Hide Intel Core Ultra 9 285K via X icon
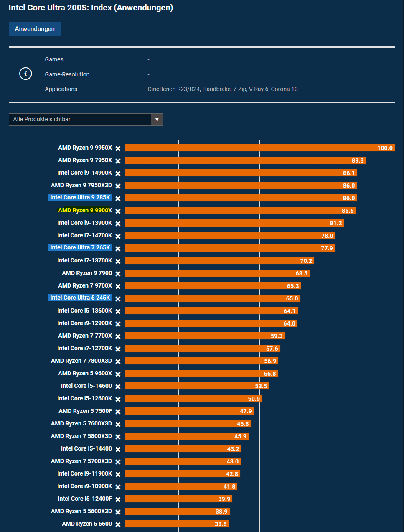Viewport: 404px width, 532px height. tap(118, 199)
